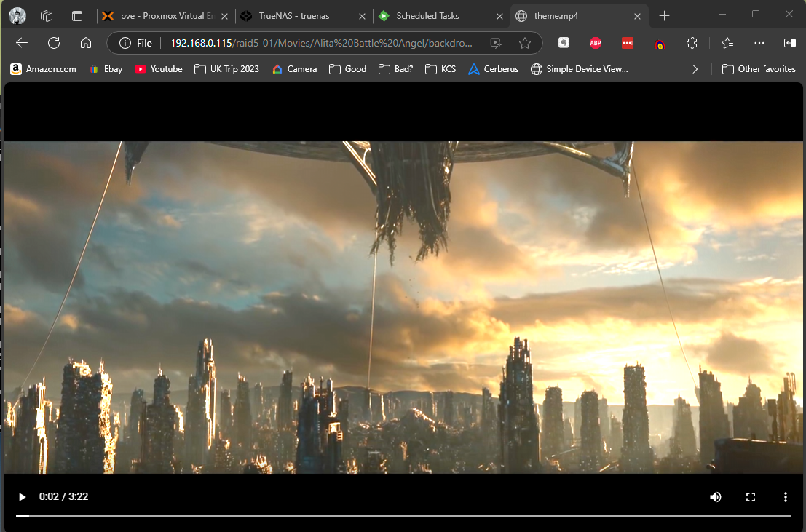Open the browser profile avatar
The image size is (806, 532).
coord(17,16)
